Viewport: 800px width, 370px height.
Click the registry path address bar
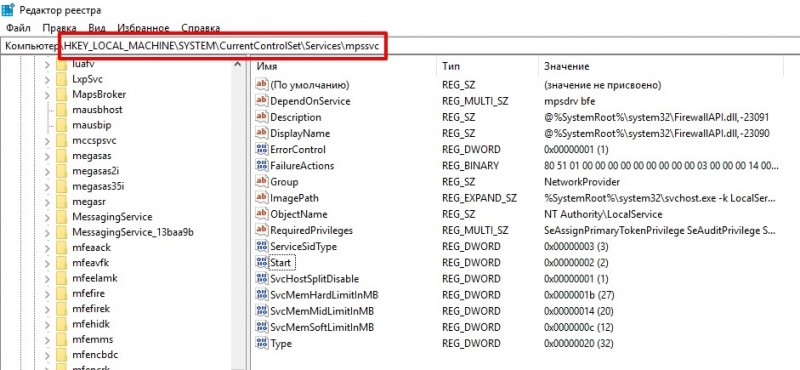click(x=400, y=45)
